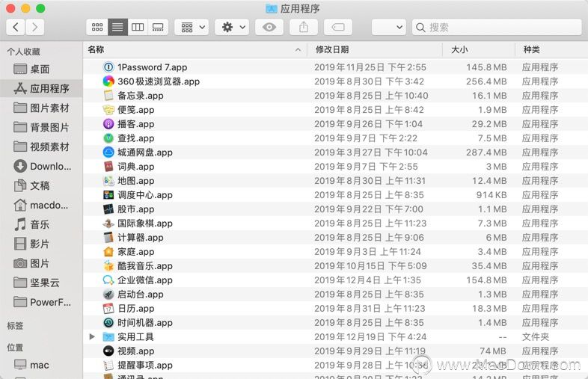Select the 企业微信.app icon
Viewport: 588px width, 379px height.
coord(108,280)
